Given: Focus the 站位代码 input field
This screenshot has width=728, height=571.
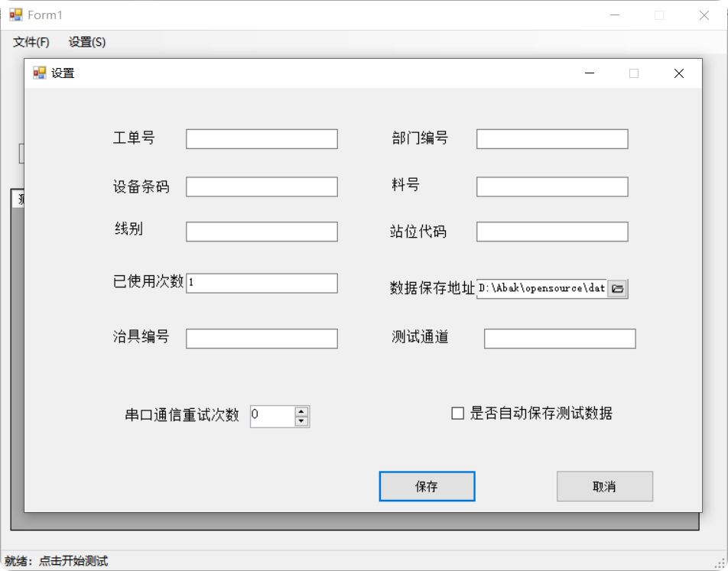Looking at the screenshot, I should [x=552, y=232].
